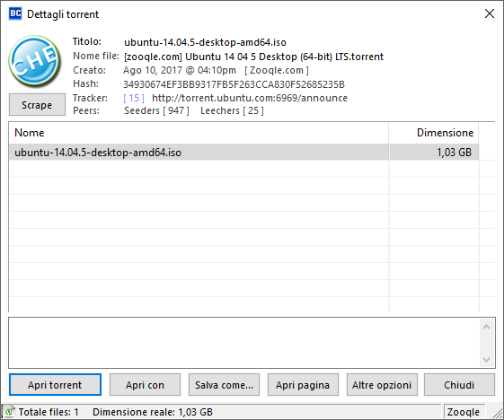Click Apri torrent button
504x420 pixels.
click(x=55, y=385)
